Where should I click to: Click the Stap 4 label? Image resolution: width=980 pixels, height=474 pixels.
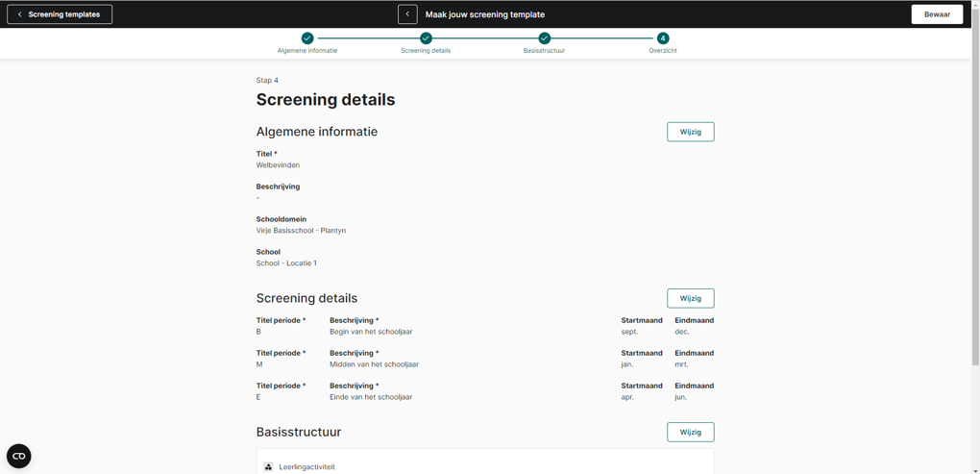coord(267,80)
